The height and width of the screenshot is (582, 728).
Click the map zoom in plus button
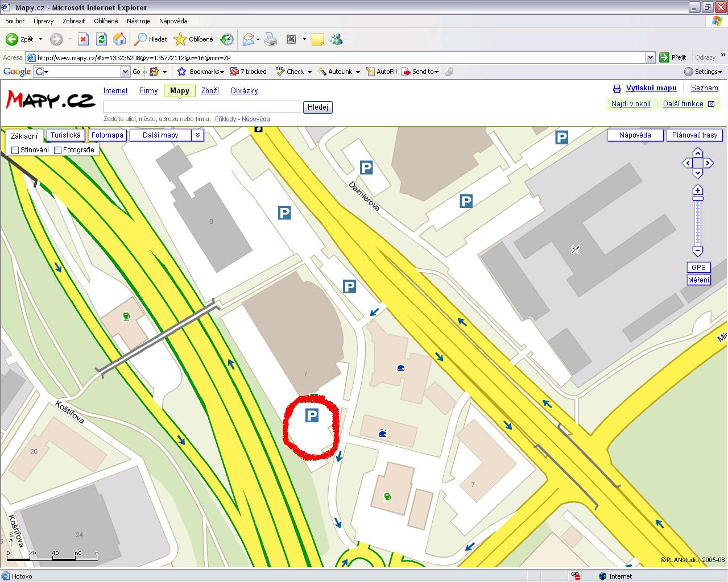click(x=698, y=190)
